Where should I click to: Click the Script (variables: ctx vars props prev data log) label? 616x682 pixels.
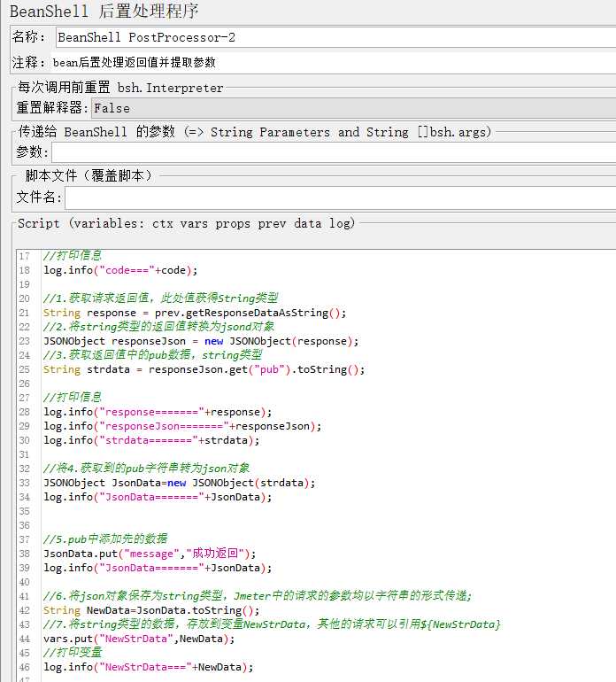coord(187,223)
